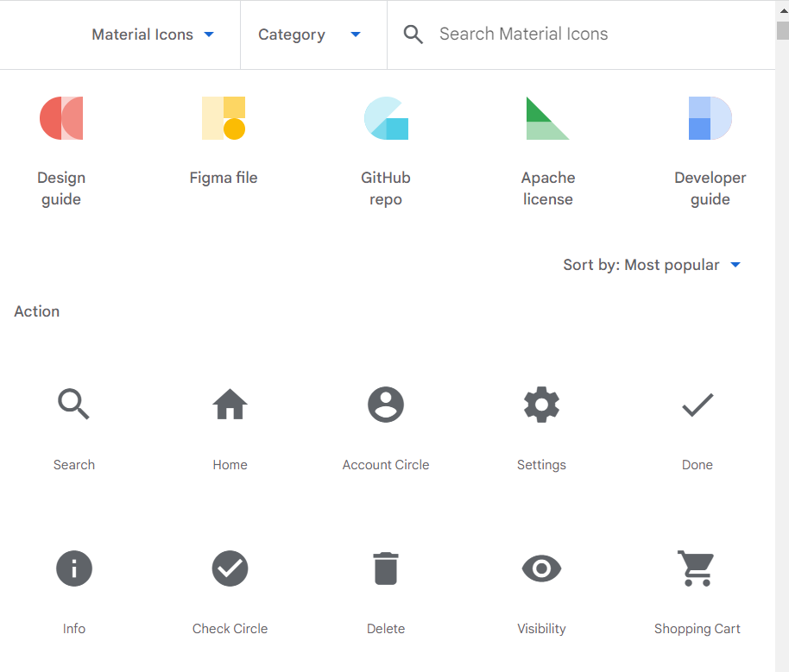The height and width of the screenshot is (672, 789).
Task: Choose the Home icon
Action: 230,404
